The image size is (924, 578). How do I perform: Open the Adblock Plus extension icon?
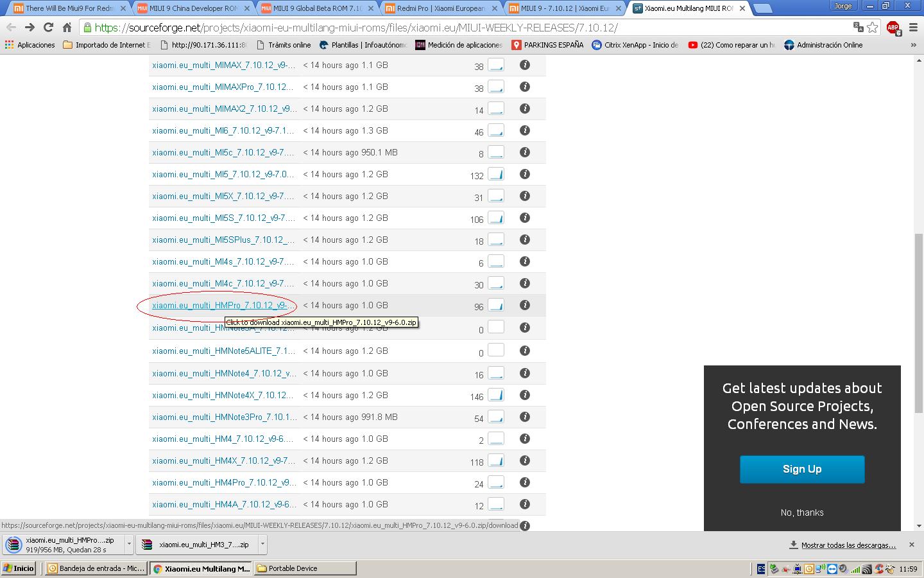[893, 28]
